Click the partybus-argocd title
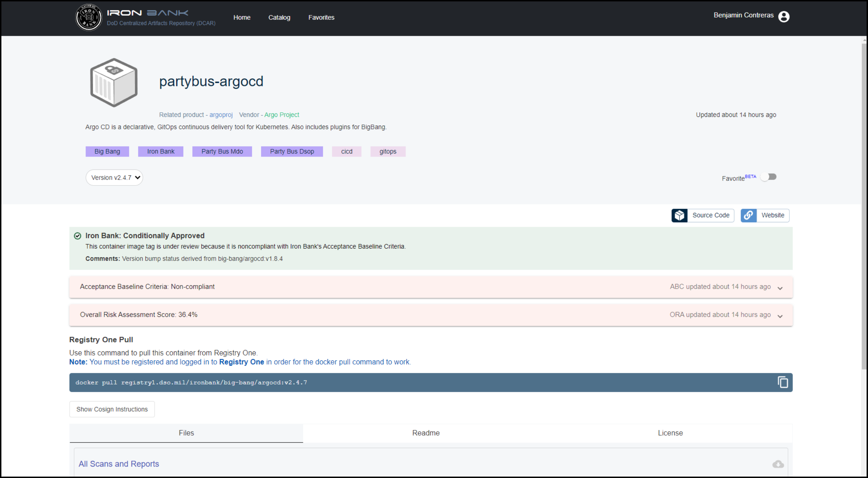 click(211, 81)
